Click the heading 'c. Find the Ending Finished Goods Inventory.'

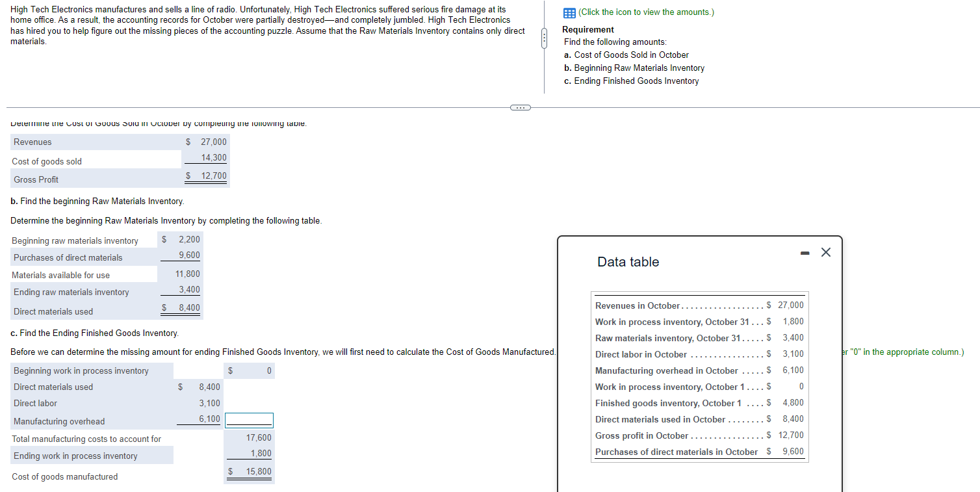[x=95, y=333]
